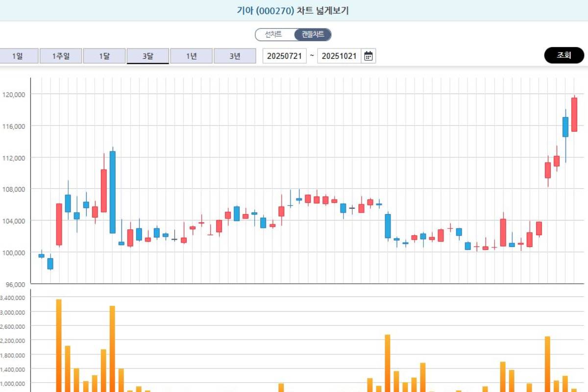Click the 120,000 price axis label
The height and width of the screenshot is (392, 588).
point(13,94)
